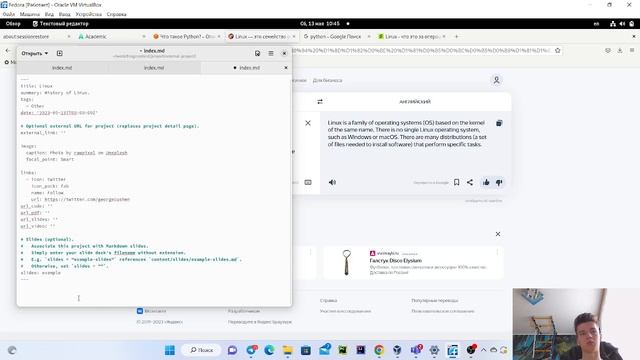Screen dimensions: 640x360
Task: Select the third, modified index.md editor tab
Action: coord(246,68)
